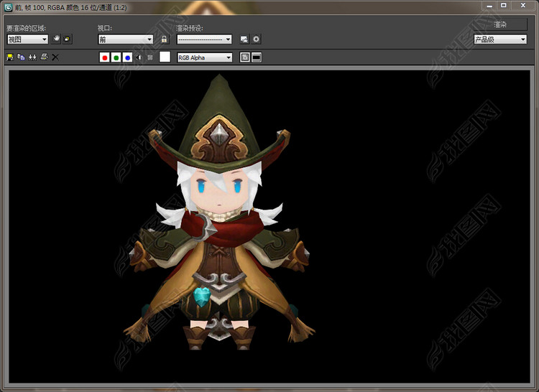Toggle the viewport lock icon
This screenshot has height=392, width=539.
point(164,39)
